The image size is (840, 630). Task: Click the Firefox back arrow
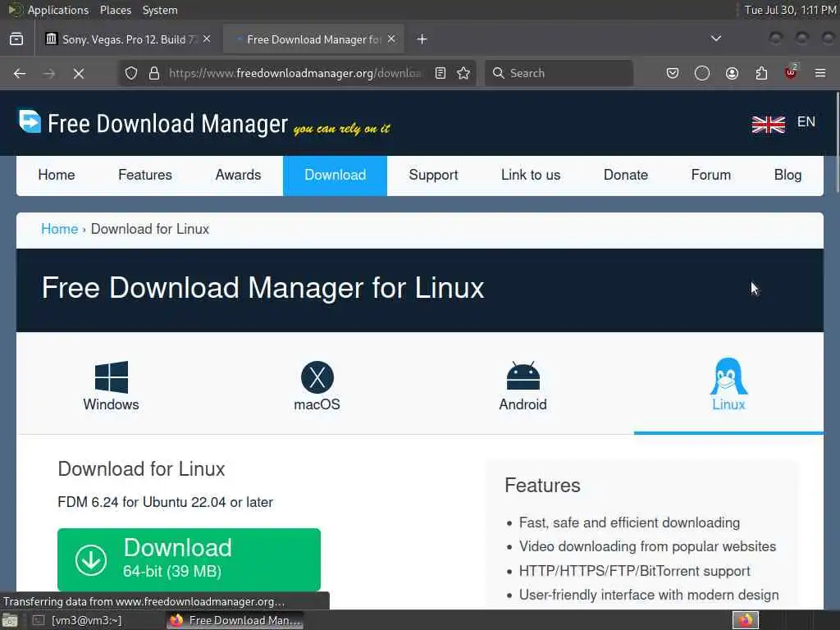(20, 73)
